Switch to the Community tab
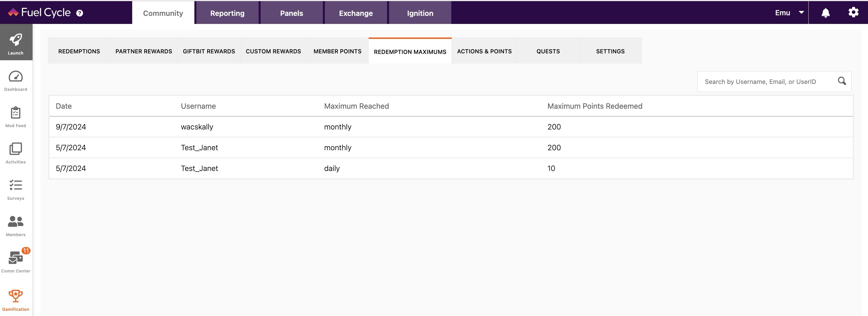Viewport: 868px width, 316px height. point(163,13)
